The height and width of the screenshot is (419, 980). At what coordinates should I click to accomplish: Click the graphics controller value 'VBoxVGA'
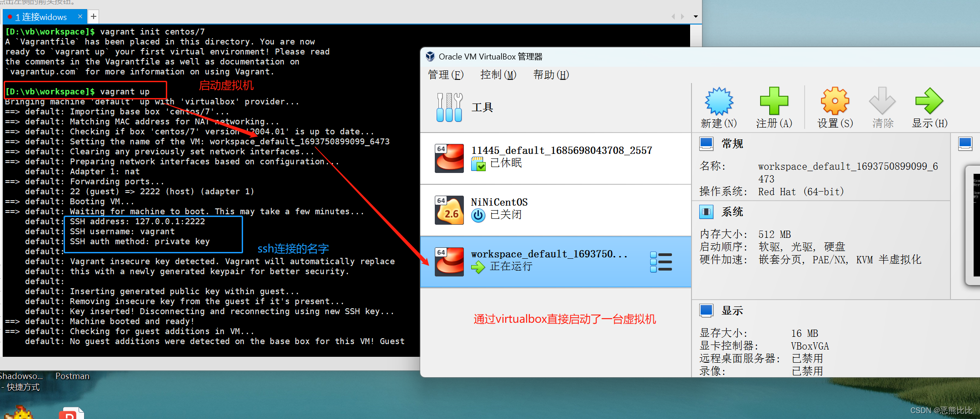point(810,346)
